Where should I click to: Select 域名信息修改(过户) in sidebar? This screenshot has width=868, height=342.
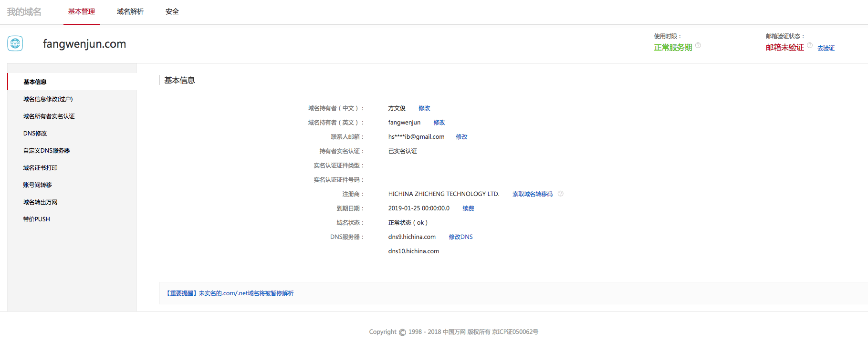[x=48, y=99]
